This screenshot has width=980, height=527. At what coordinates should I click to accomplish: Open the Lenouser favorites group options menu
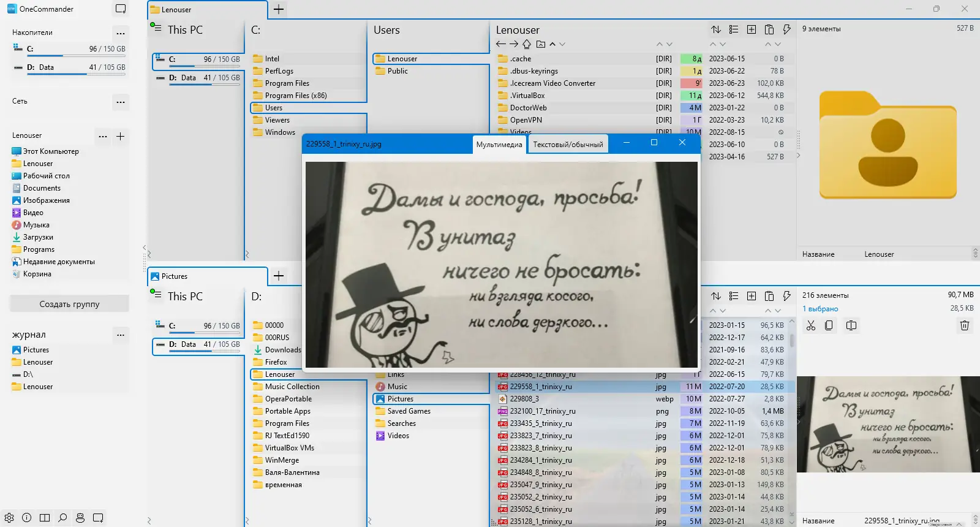(x=103, y=136)
